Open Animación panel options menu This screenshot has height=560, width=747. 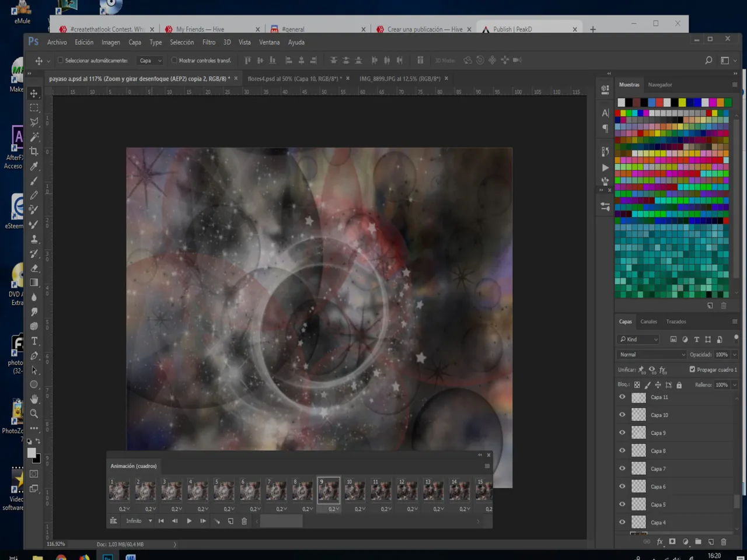[487, 466]
